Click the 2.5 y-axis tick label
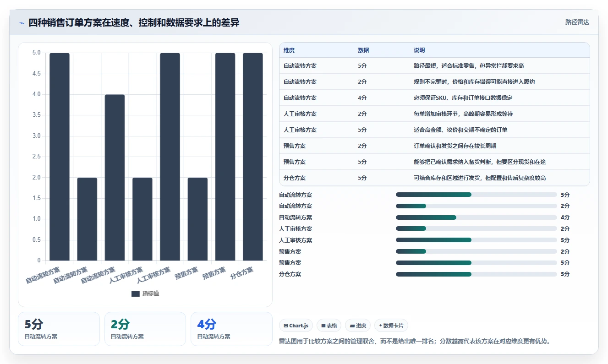This screenshot has height=364, width=608. coord(36,157)
